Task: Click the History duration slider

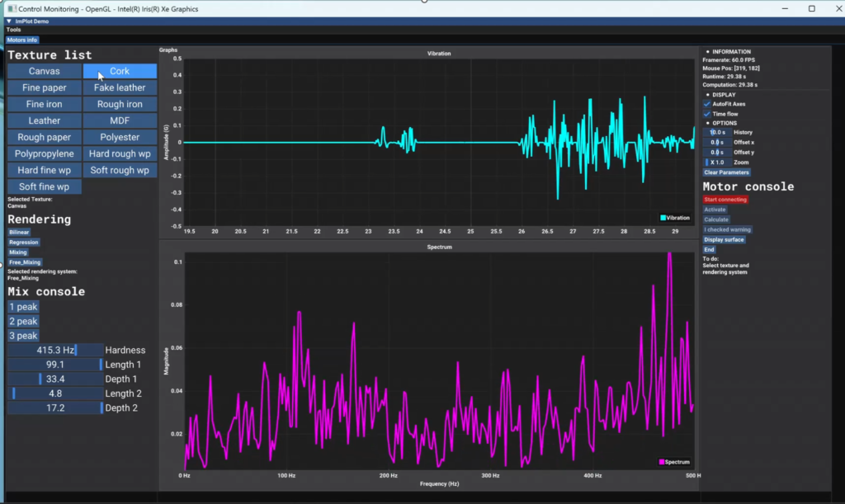Action: tap(716, 132)
